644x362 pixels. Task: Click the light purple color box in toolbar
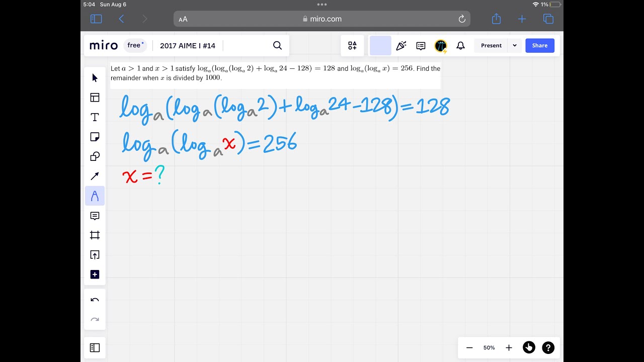(x=380, y=46)
